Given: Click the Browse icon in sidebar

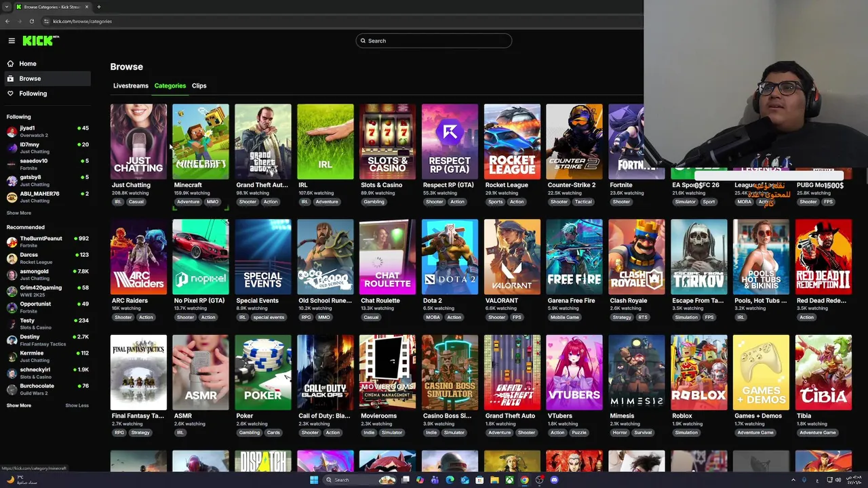Looking at the screenshot, I should (10, 79).
